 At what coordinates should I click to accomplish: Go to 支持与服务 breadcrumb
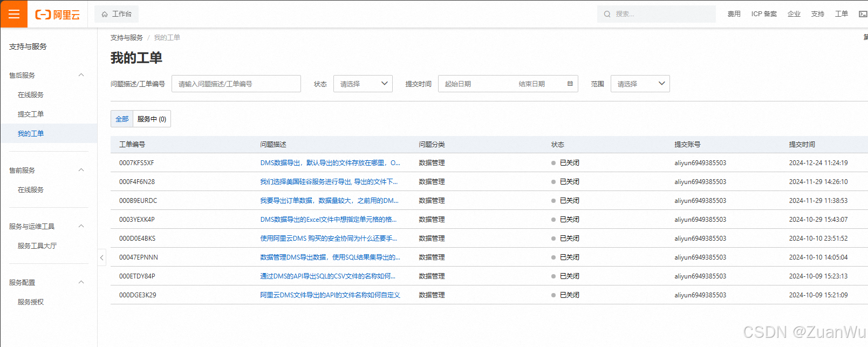(x=127, y=38)
